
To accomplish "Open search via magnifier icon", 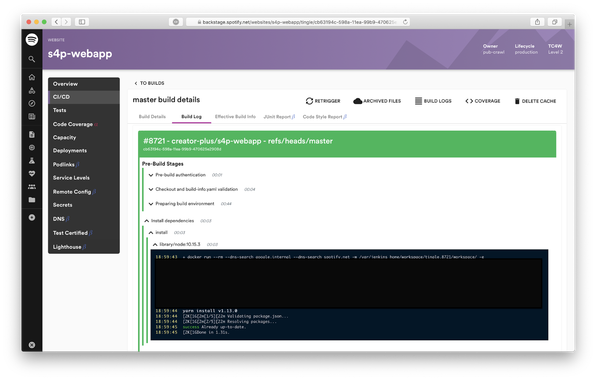I will click(32, 59).
